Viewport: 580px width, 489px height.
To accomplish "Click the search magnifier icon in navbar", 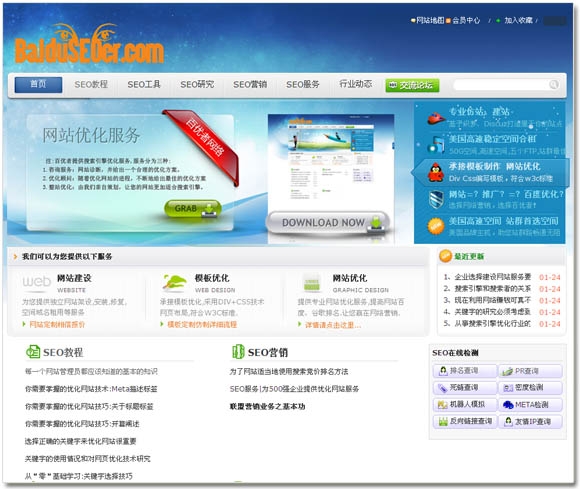I will (x=553, y=85).
